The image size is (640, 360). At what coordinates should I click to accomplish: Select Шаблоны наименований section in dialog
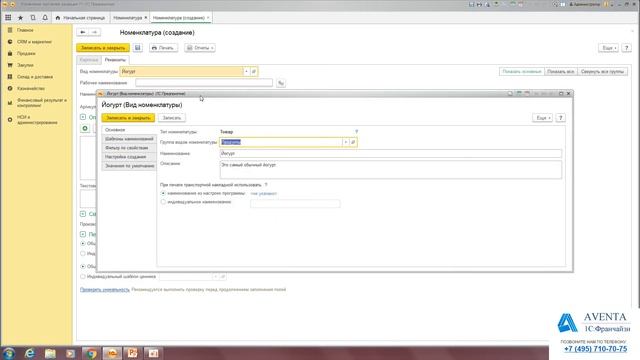(129, 139)
